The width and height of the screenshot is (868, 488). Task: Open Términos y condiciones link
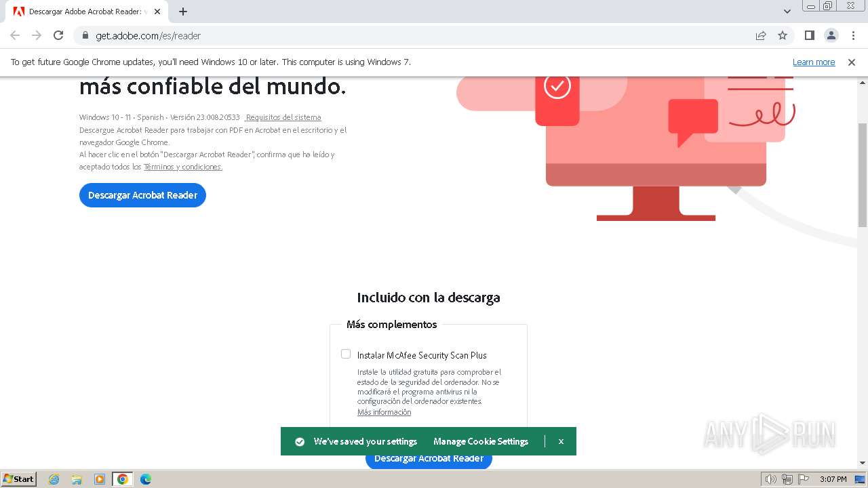[182, 167]
